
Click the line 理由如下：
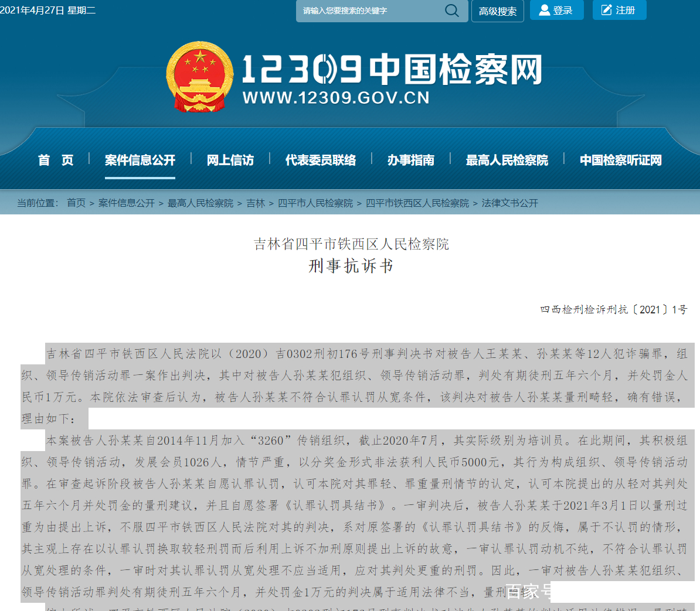pos(50,418)
